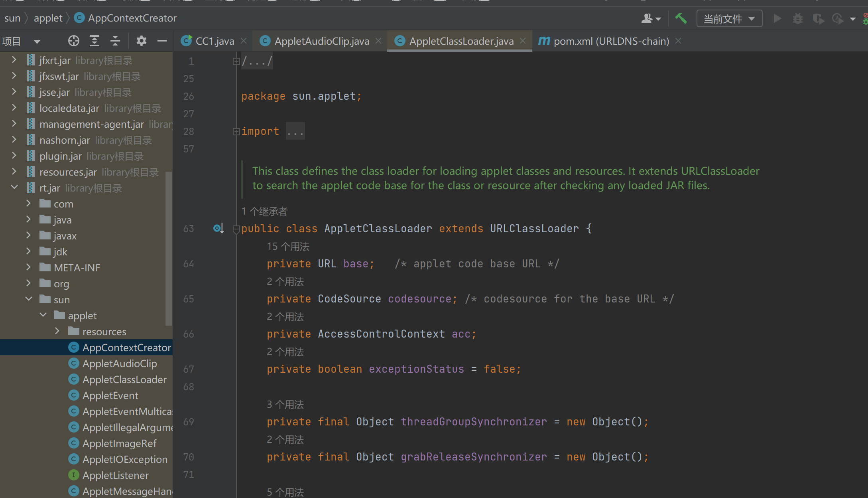Image resolution: width=868 pixels, height=498 pixels.
Task: Open project panel settings gear
Action: 142,41
